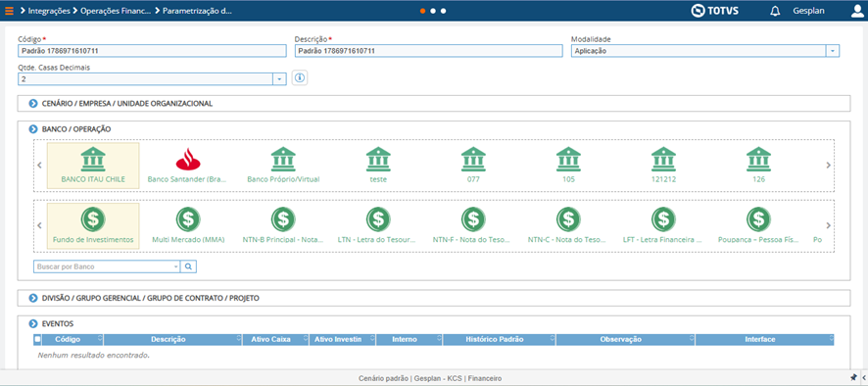Screen dimensions: 868x386
Task: Collapse the Banco / Operação section
Action: tap(32, 129)
